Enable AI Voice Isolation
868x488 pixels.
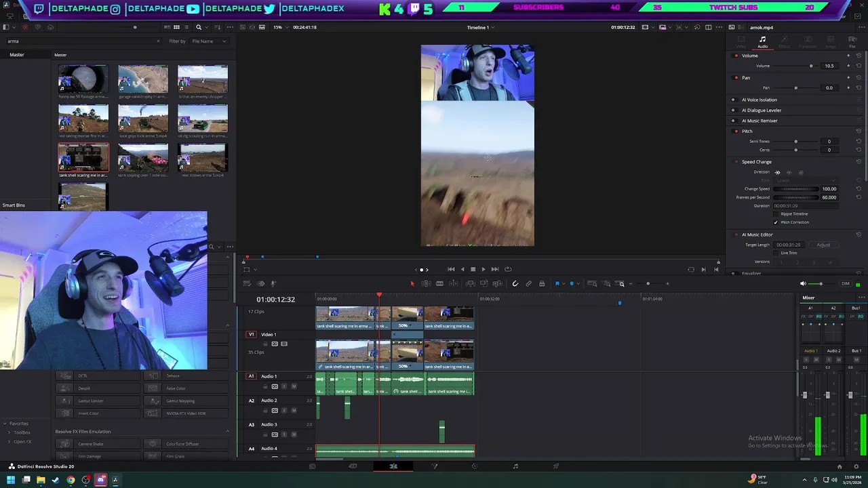pyautogui.click(x=733, y=100)
